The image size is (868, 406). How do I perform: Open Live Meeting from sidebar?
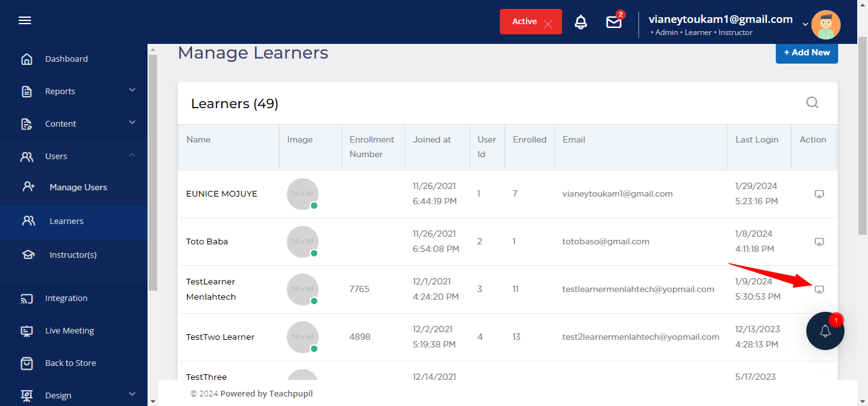tap(69, 330)
